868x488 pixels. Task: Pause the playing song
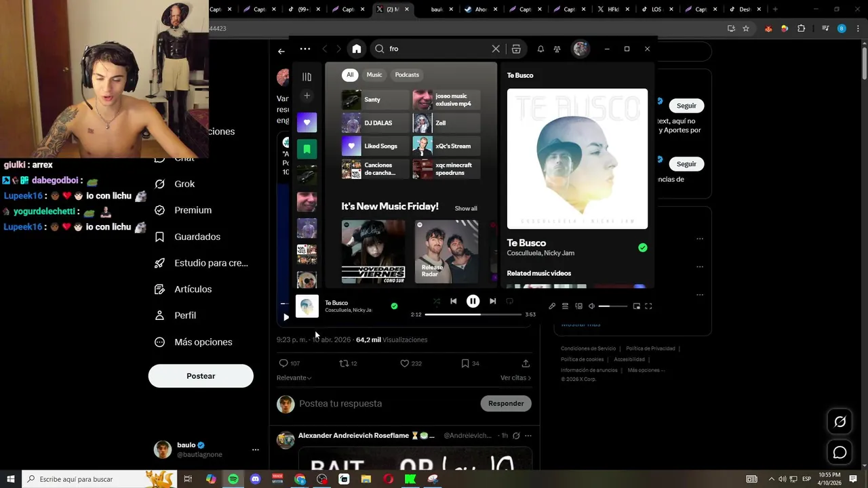tap(473, 301)
